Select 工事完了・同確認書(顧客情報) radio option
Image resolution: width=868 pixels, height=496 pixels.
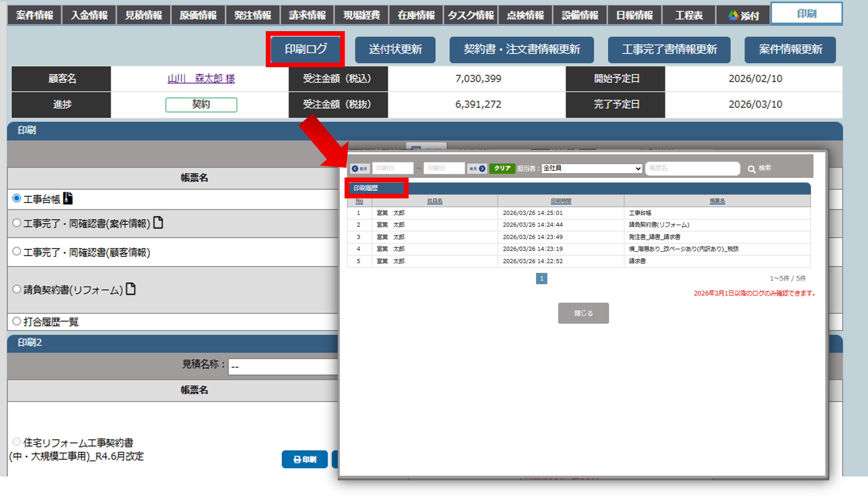pyautogui.click(x=17, y=252)
